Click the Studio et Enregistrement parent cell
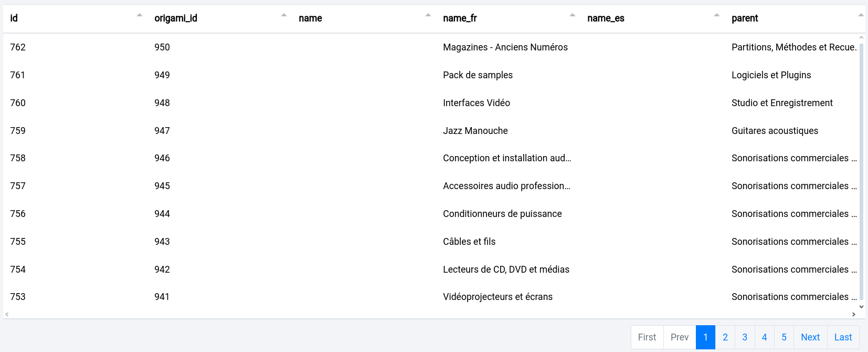Viewport: 868px width, 352px height. click(782, 103)
